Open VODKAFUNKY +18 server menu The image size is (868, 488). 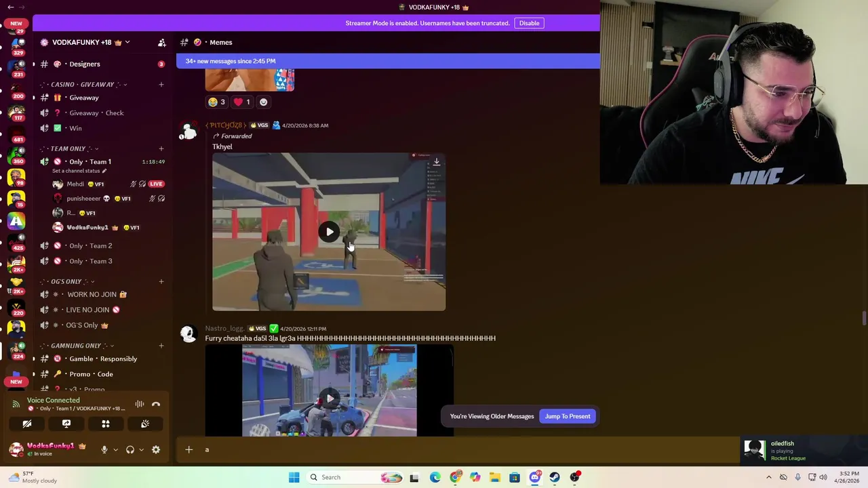[x=86, y=42]
